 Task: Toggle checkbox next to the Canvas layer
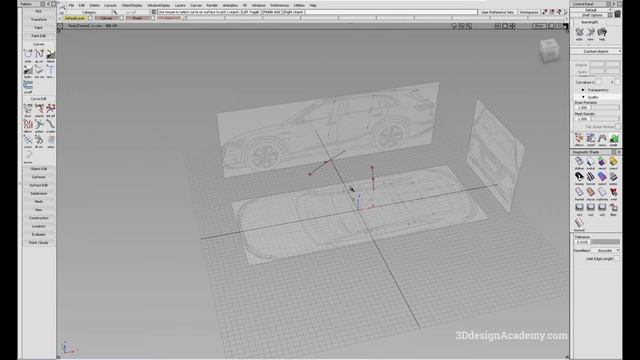122,18
